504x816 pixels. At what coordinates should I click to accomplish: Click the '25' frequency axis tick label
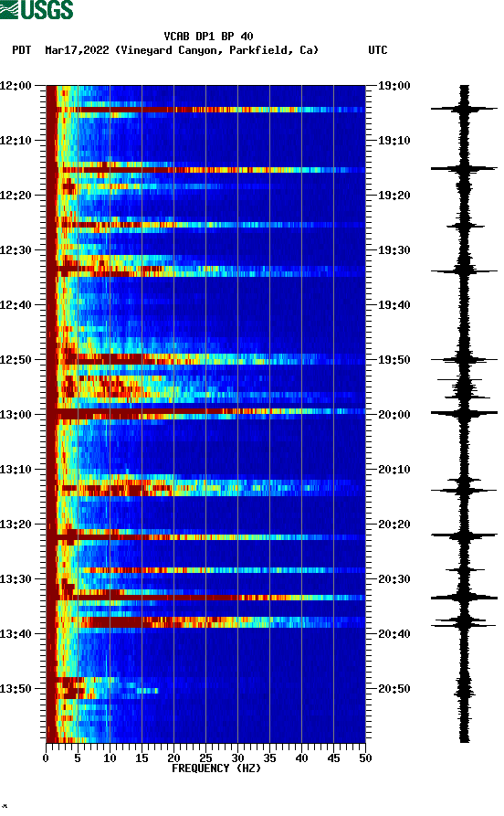click(205, 758)
